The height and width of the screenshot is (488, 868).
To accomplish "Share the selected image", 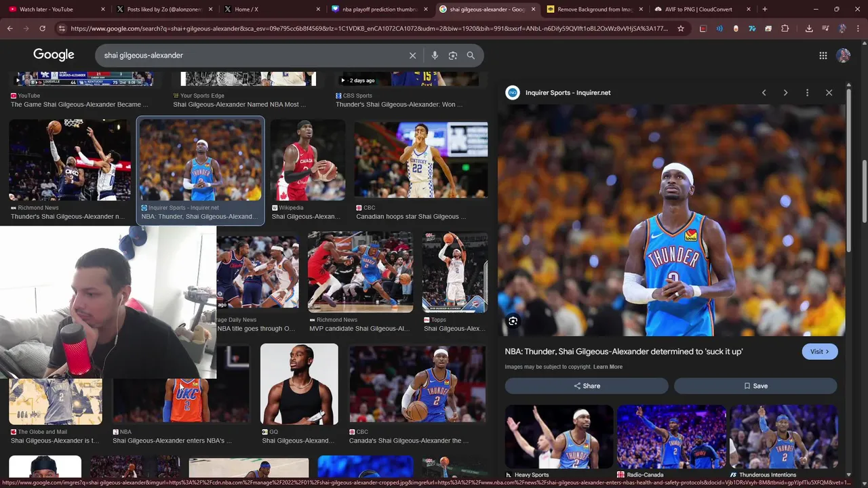I will pos(587,386).
